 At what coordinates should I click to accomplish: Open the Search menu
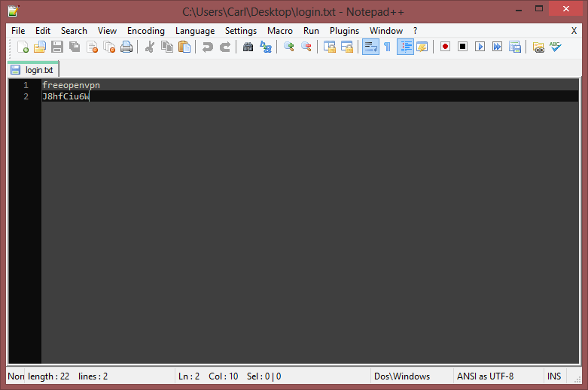pyautogui.click(x=74, y=31)
